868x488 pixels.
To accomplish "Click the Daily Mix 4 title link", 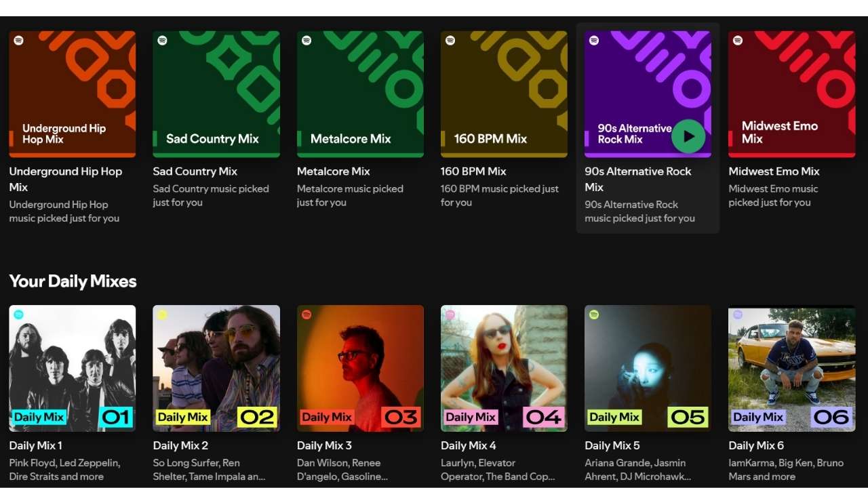I will 469,445.
